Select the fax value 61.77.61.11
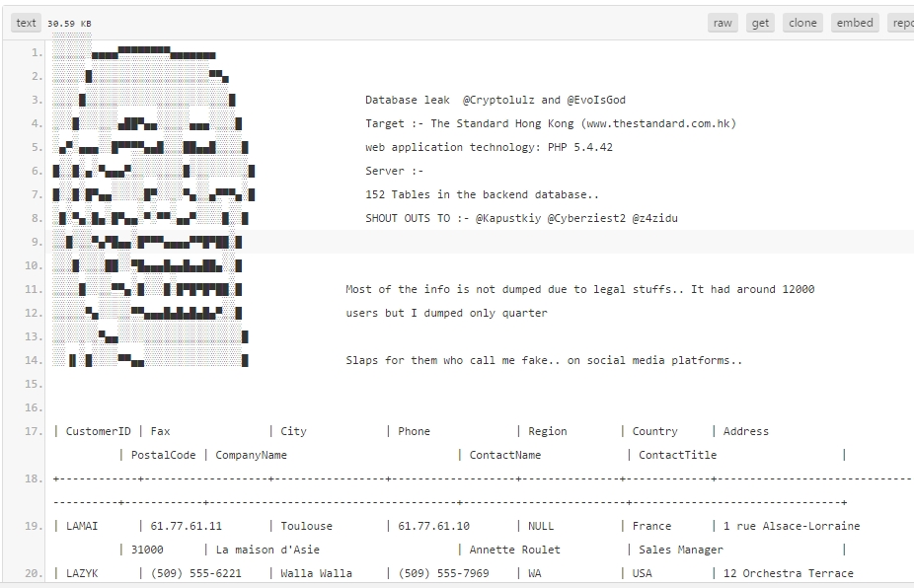Image resolution: width=914 pixels, height=588 pixels. [186, 526]
